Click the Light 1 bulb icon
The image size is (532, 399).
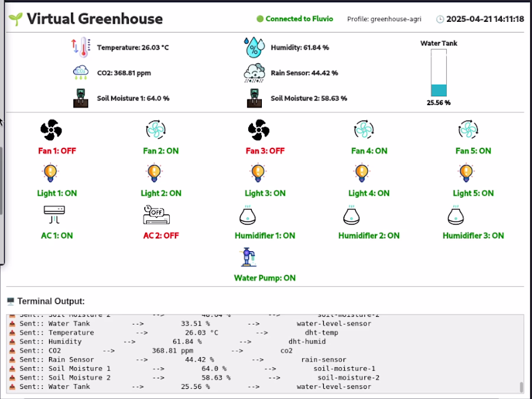[50, 173]
